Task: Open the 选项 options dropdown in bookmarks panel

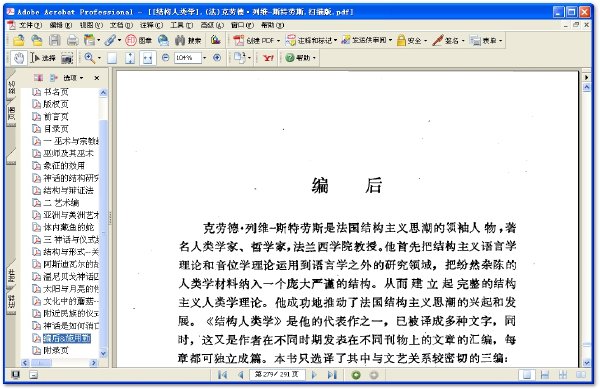Action: pyautogui.click(x=73, y=78)
